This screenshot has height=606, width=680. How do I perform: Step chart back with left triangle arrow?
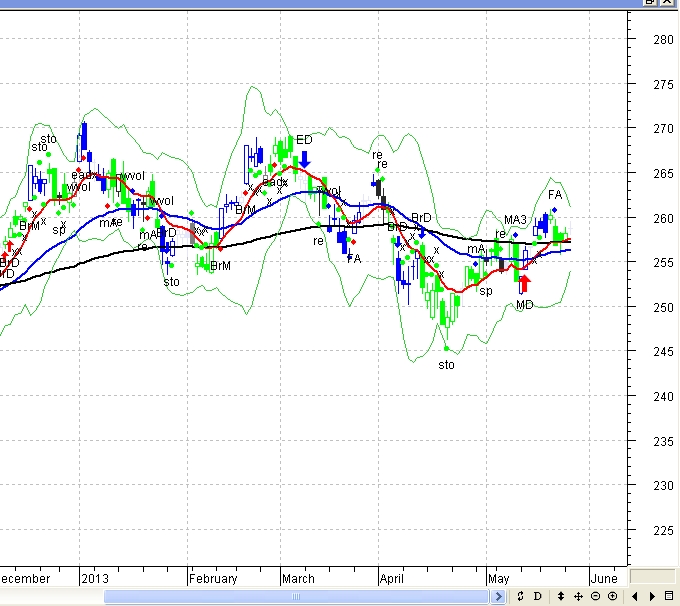635,597
